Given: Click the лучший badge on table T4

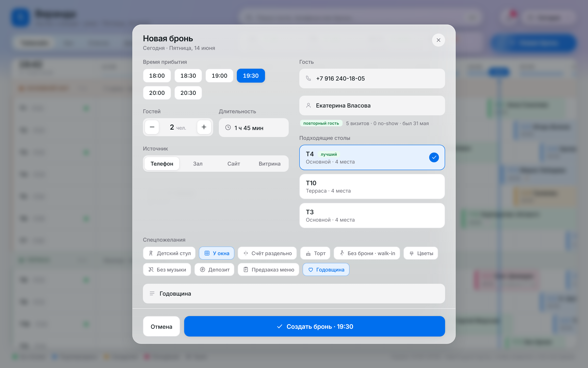Looking at the screenshot, I should [x=329, y=154].
